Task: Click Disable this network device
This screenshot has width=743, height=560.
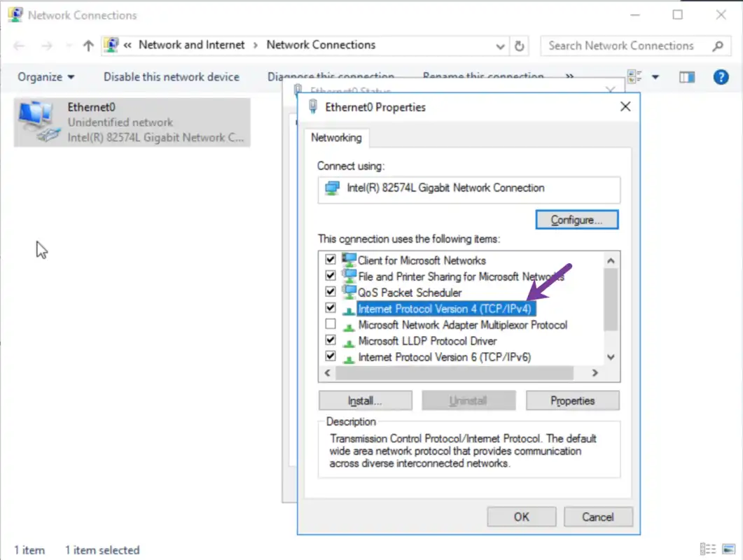Action: [x=171, y=77]
